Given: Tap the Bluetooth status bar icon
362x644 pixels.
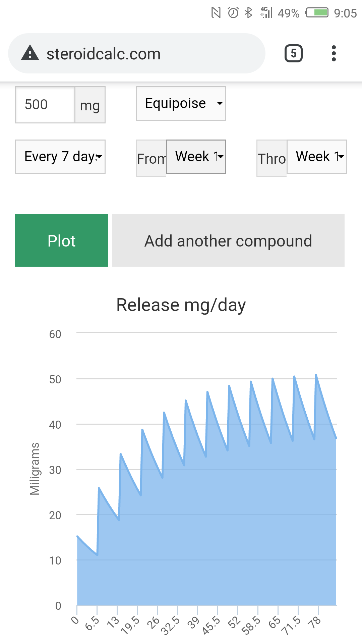Looking at the screenshot, I should pos(248,13).
